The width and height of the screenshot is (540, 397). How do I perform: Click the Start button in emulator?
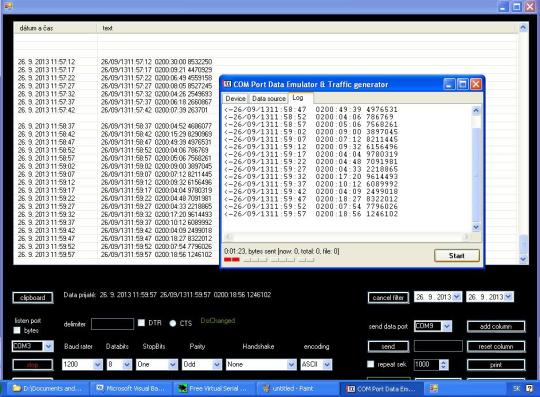[457, 255]
